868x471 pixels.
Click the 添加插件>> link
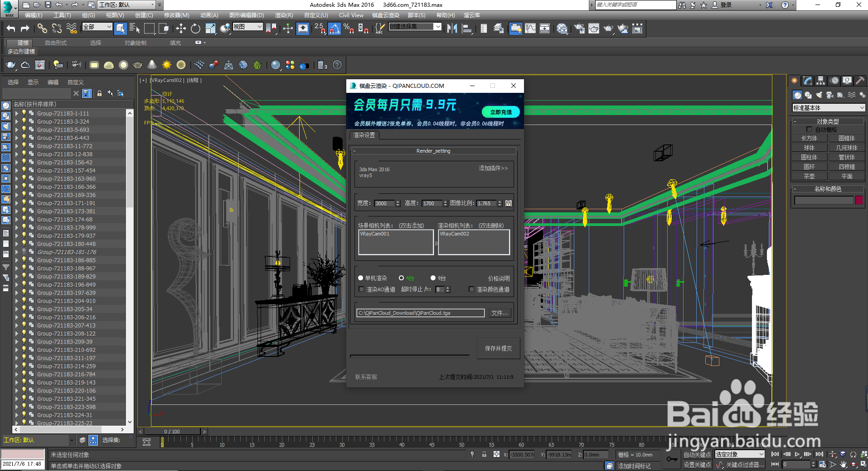click(493, 168)
